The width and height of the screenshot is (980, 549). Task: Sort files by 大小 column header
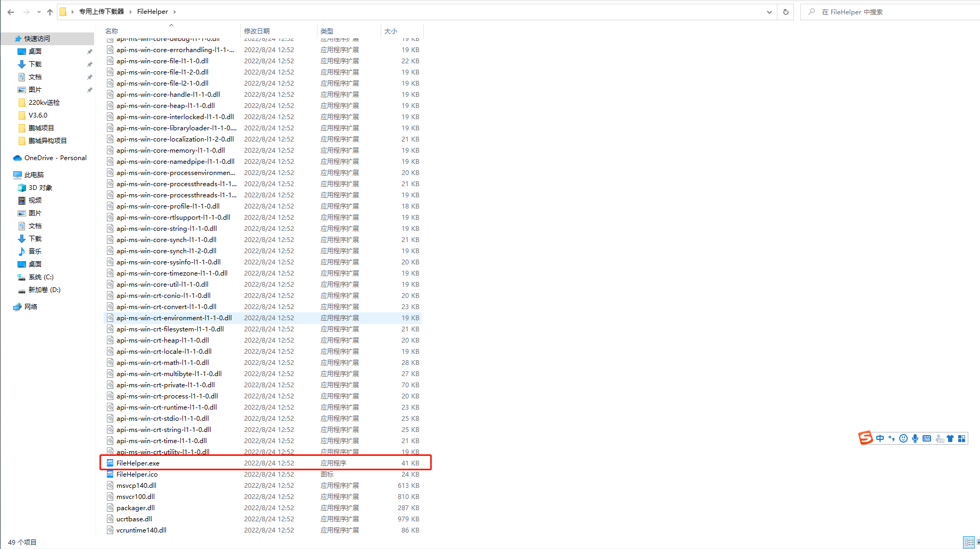pos(391,31)
